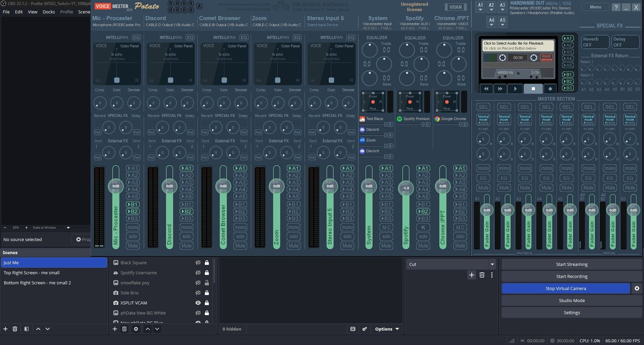Unlock the Side Brio source
This screenshot has width=644, height=345.
point(207,293)
